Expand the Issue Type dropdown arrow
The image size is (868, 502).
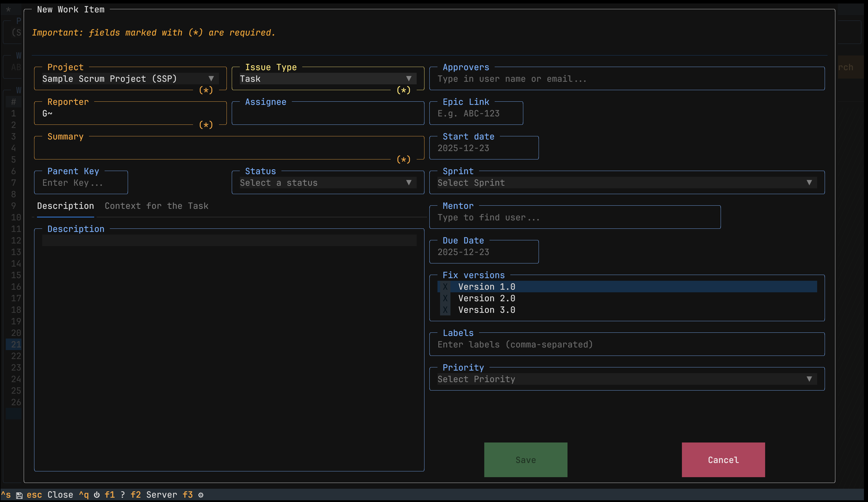[409, 79]
